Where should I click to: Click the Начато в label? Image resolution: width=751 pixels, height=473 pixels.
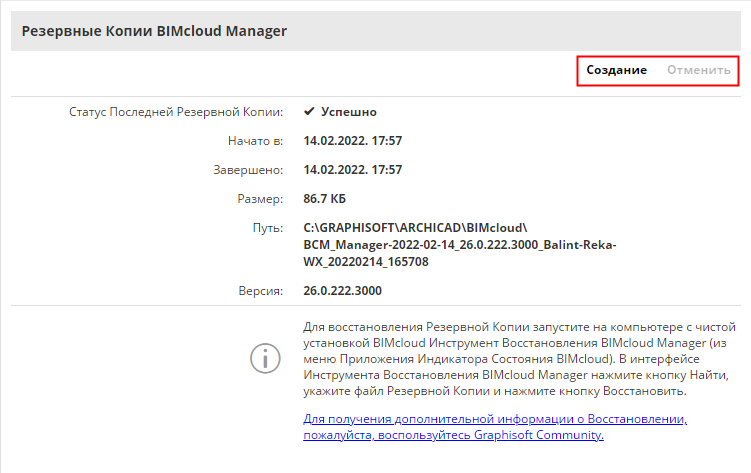[255, 141]
